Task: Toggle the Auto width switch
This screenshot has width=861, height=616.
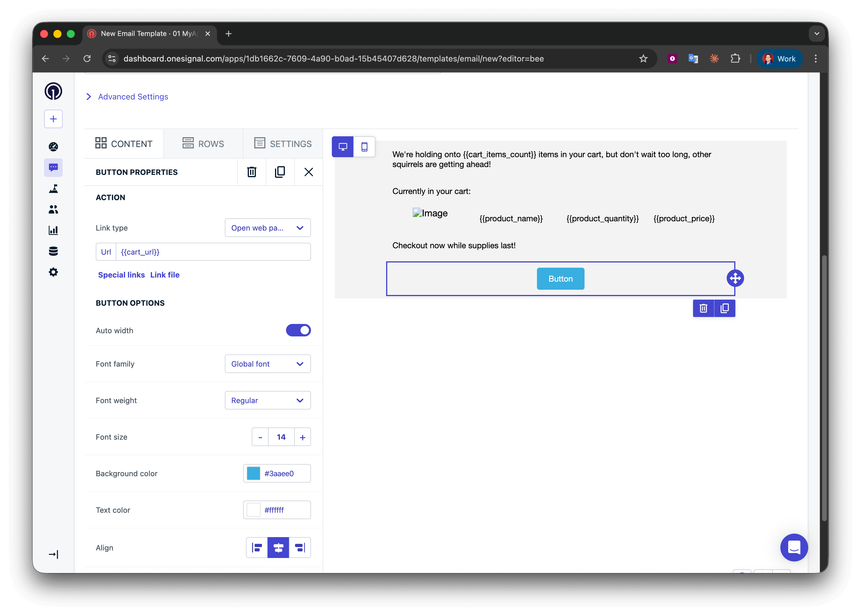Action: point(298,330)
